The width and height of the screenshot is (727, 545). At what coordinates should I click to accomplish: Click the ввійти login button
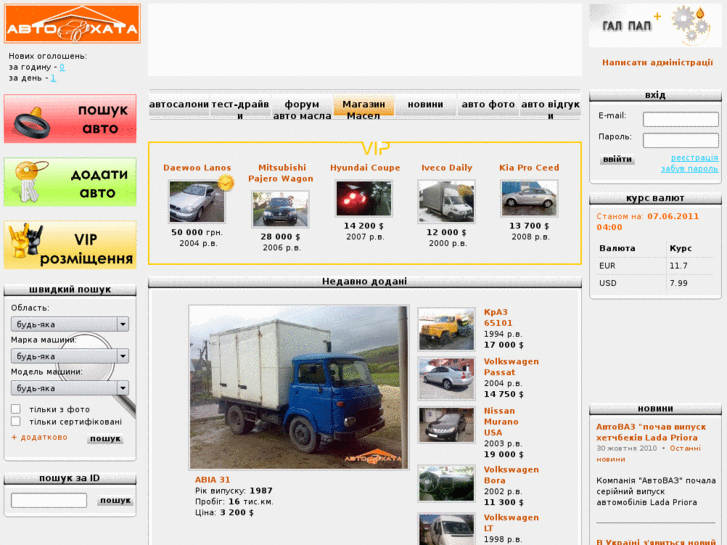click(x=617, y=159)
